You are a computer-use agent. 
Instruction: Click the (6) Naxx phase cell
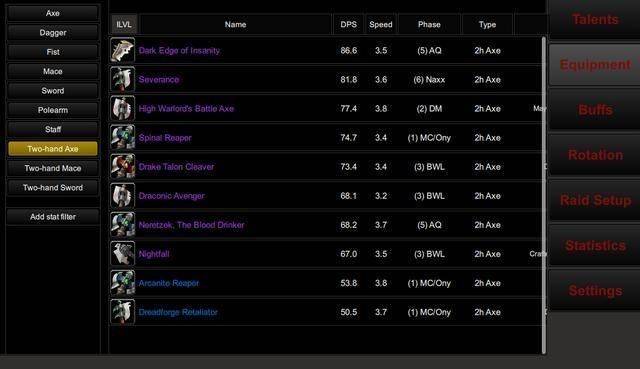tap(429, 80)
